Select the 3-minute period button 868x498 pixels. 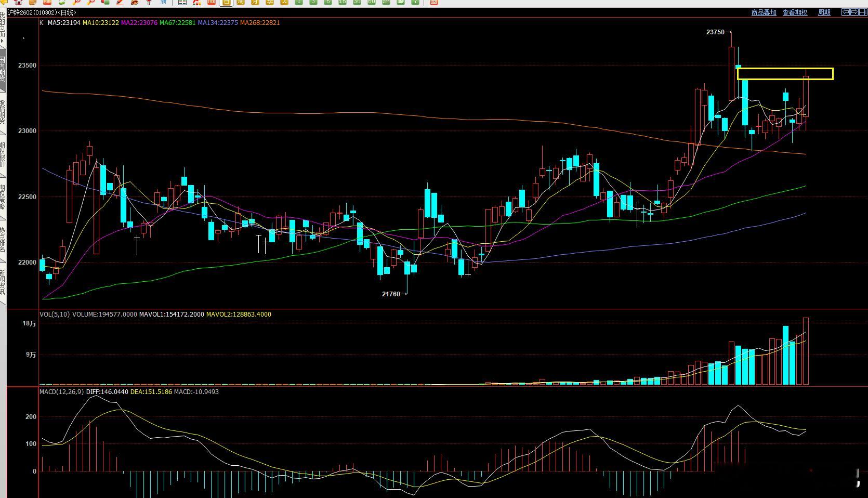point(313,2)
